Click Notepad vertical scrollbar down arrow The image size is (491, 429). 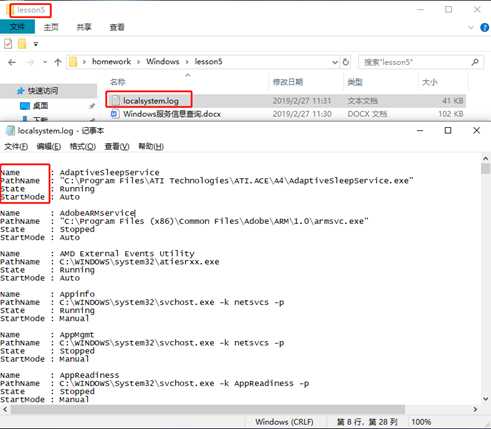(x=486, y=399)
